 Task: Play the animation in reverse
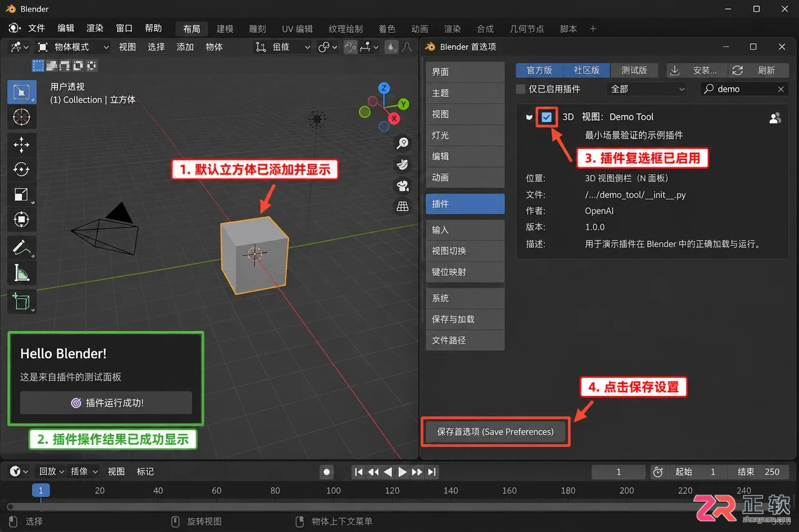tap(388, 472)
